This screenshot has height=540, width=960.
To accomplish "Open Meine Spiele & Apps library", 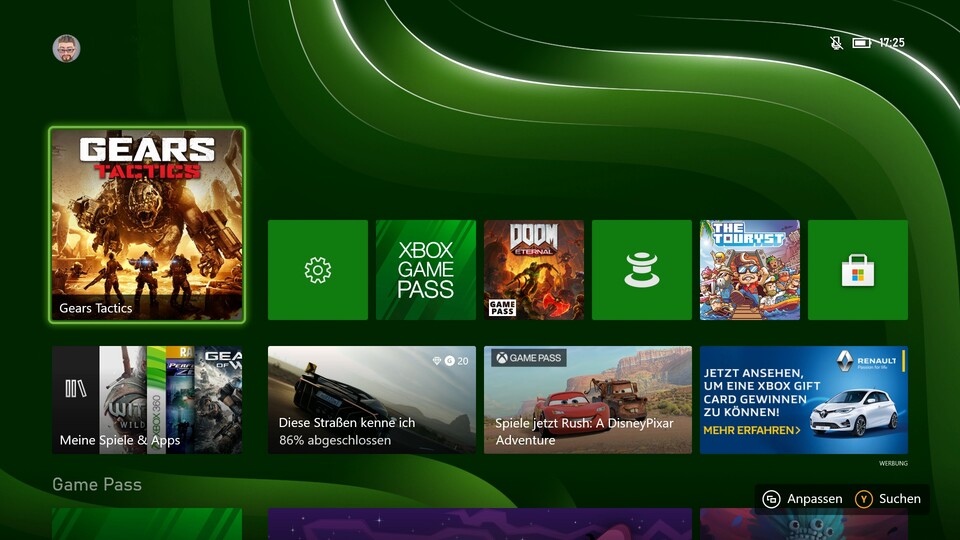I will click(x=147, y=400).
